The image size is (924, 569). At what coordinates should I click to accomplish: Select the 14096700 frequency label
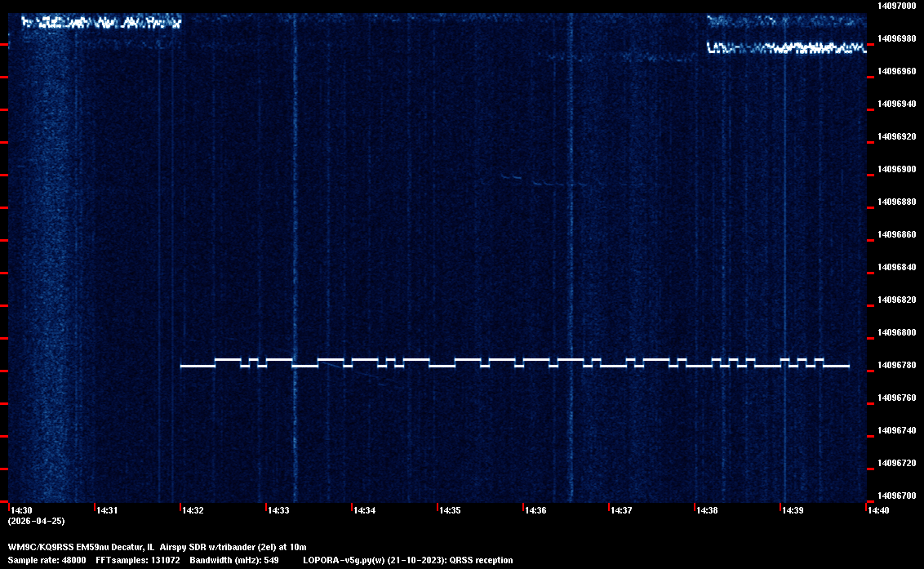click(x=895, y=496)
